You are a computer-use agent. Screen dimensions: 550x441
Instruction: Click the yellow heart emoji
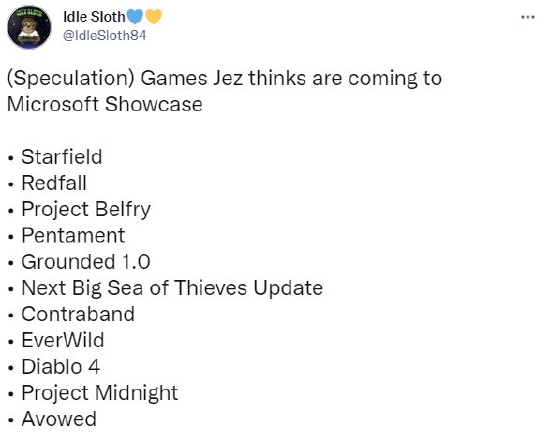pos(153,16)
